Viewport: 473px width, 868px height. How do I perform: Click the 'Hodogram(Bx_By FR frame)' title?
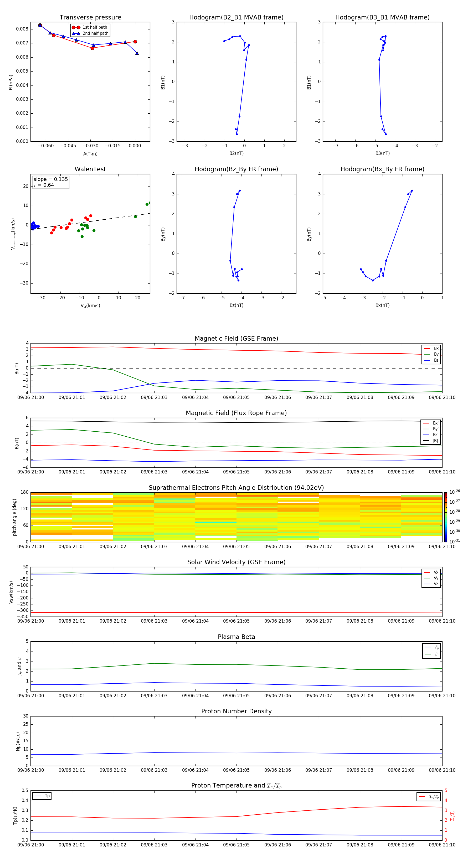click(382, 169)
